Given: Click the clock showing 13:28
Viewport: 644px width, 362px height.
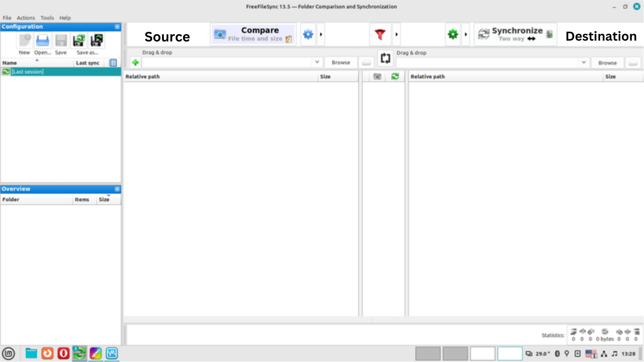Looking at the screenshot, I should [x=628, y=354].
